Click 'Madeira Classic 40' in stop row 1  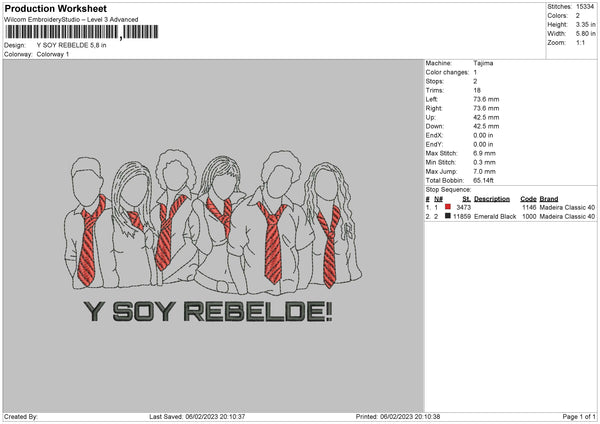(567, 207)
